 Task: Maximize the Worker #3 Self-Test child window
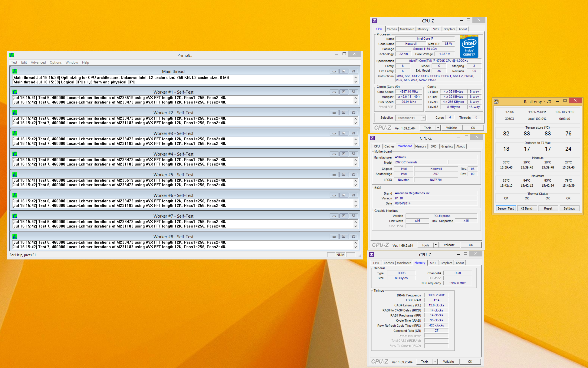[x=343, y=133]
